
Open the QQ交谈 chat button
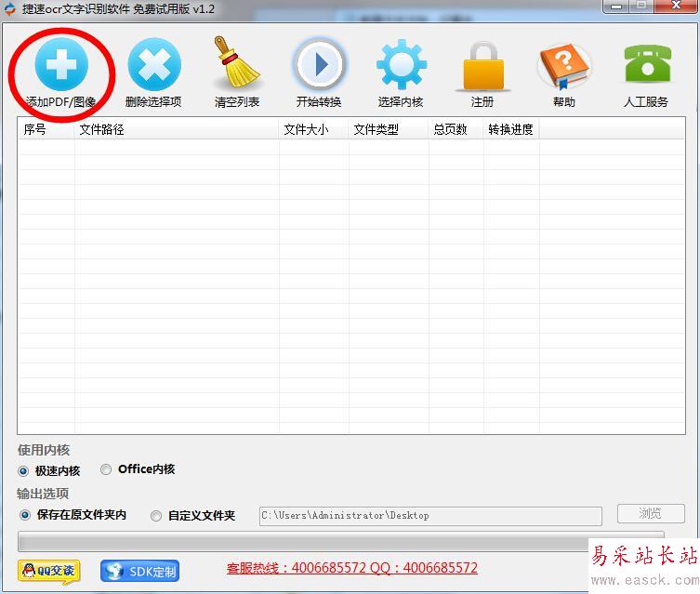(x=49, y=572)
